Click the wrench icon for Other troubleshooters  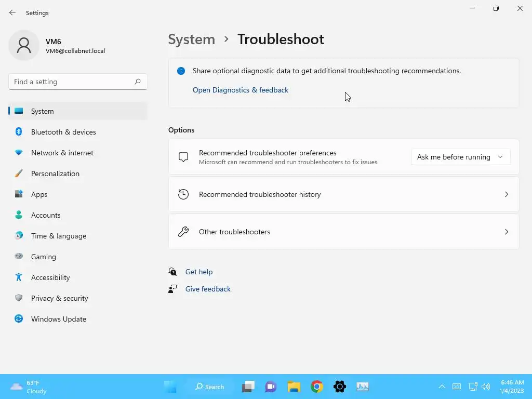pos(183,231)
